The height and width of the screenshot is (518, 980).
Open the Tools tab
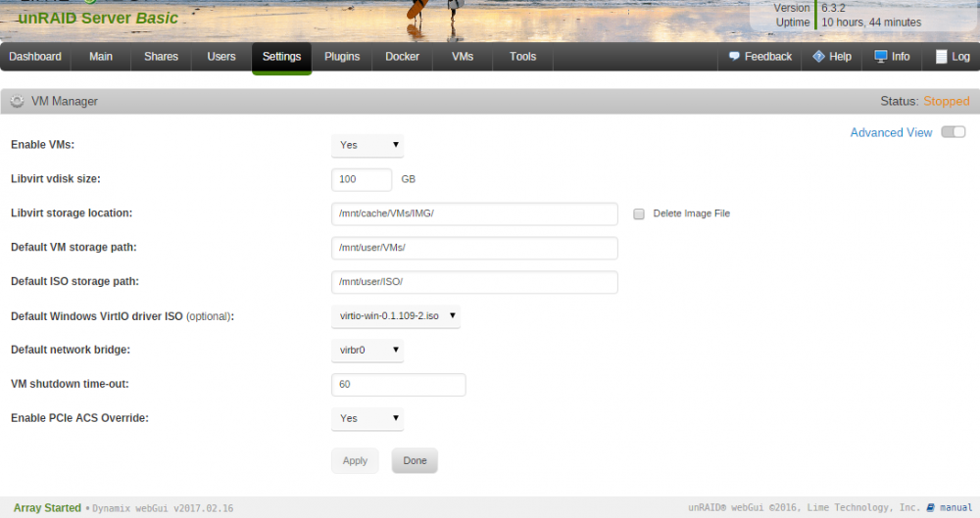(522, 56)
